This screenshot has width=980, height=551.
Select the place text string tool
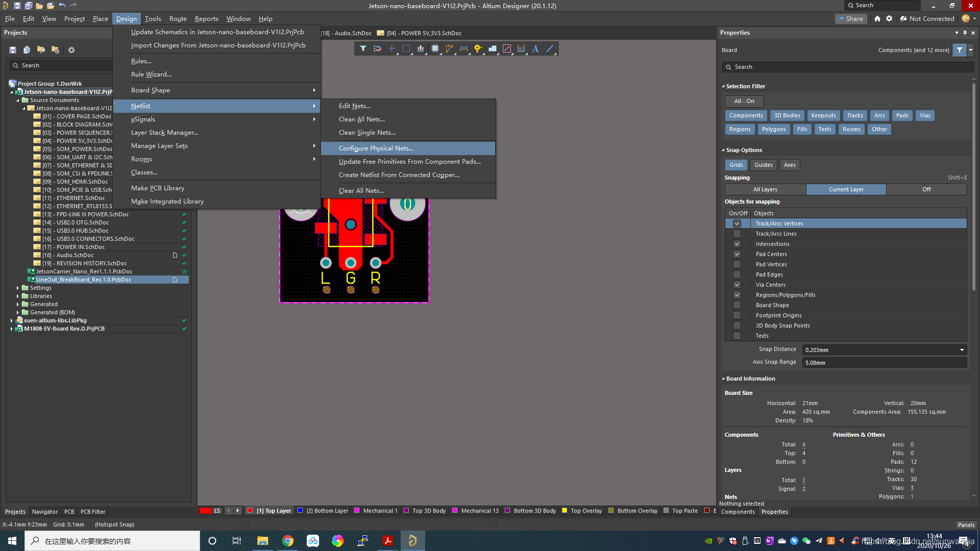pyautogui.click(x=535, y=49)
